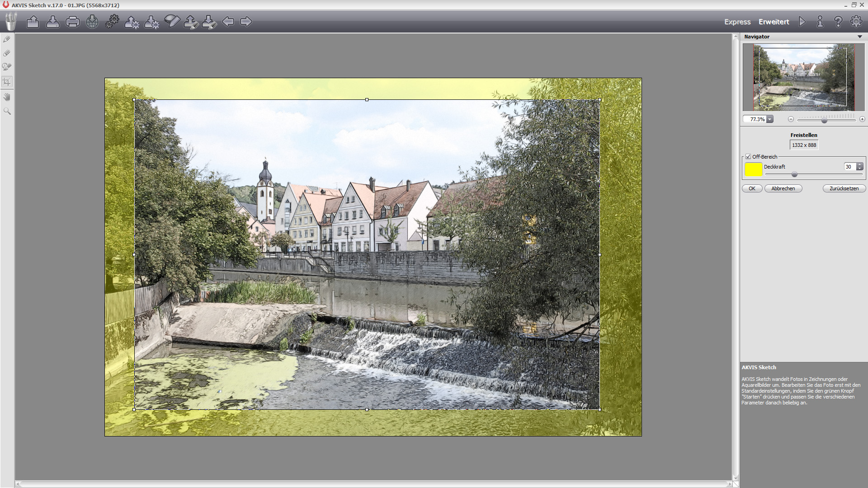Click the open image icon
868x488 pixels.
pyautogui.click(x=33, y=22)
